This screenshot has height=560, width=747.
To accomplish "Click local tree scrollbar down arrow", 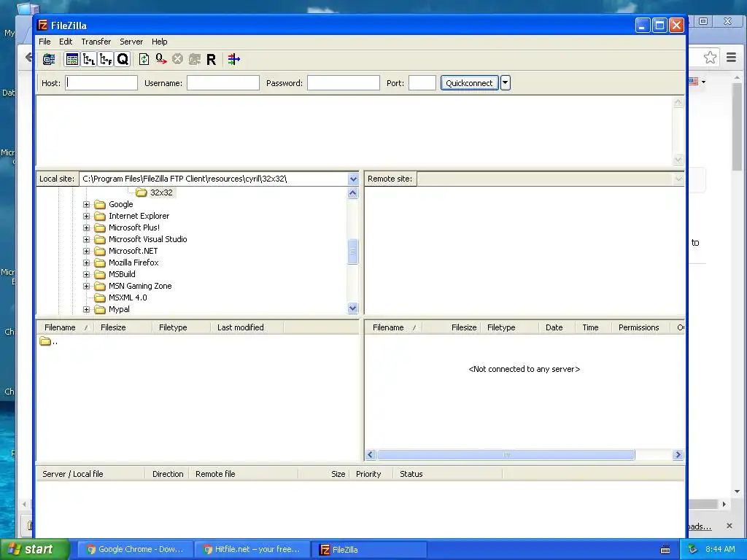I will tap(352, 308).
